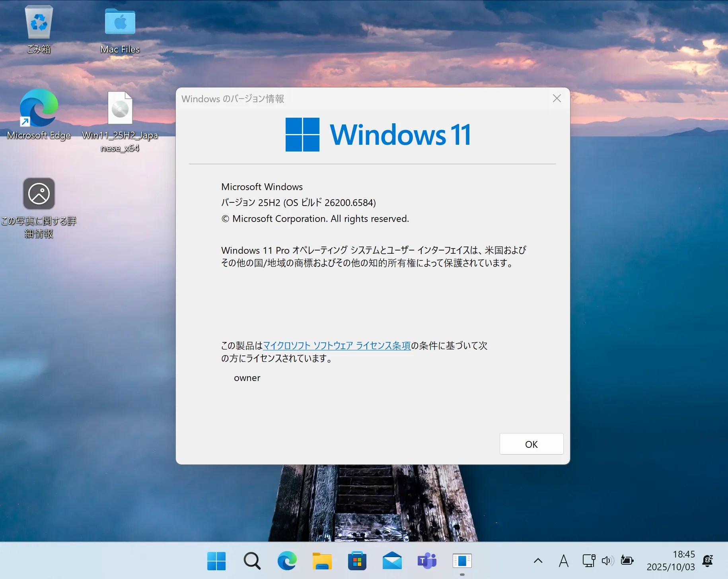Open File Explorer from the taskbar
The image size is (728, 579).
pyautogui.click(x=322, y=561)
